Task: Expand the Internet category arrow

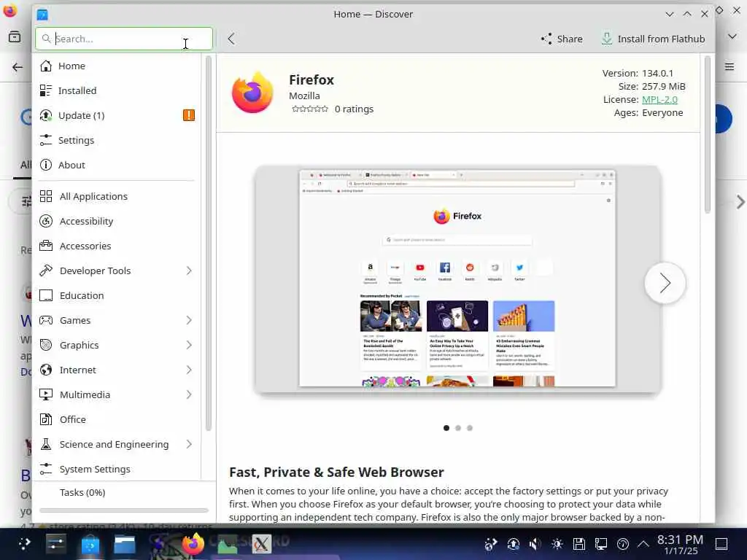Action: pos(189,370)
